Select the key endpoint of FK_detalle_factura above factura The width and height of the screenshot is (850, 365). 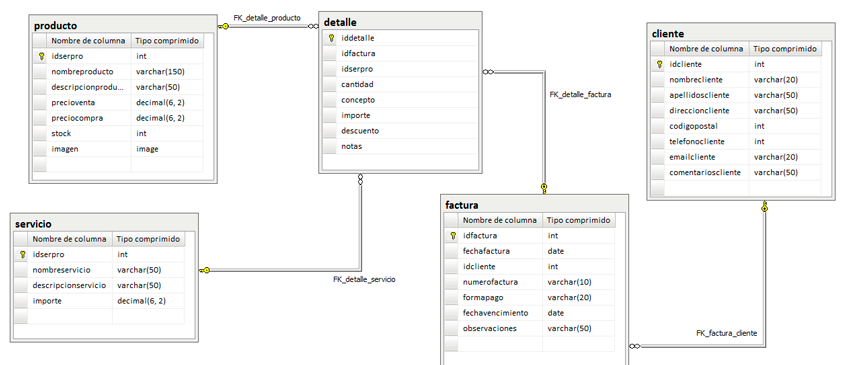[544, 189]
